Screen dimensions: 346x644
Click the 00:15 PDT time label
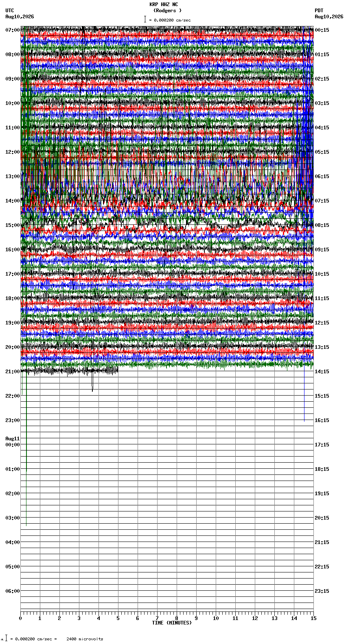coord(322,30)
